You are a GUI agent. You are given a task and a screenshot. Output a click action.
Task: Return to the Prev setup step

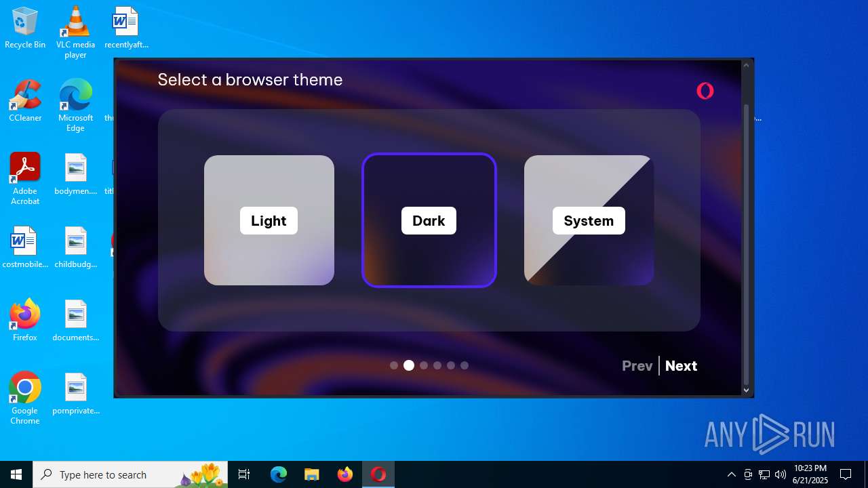click(637, 366)
